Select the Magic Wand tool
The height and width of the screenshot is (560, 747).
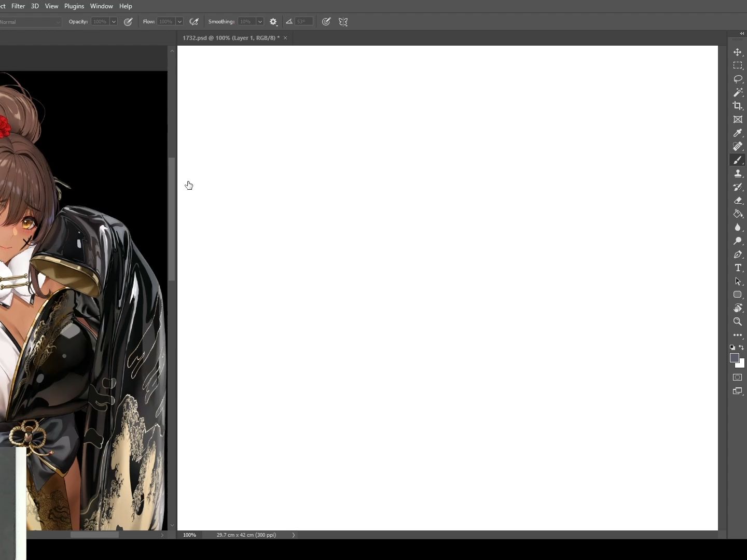tap(737, 93)
